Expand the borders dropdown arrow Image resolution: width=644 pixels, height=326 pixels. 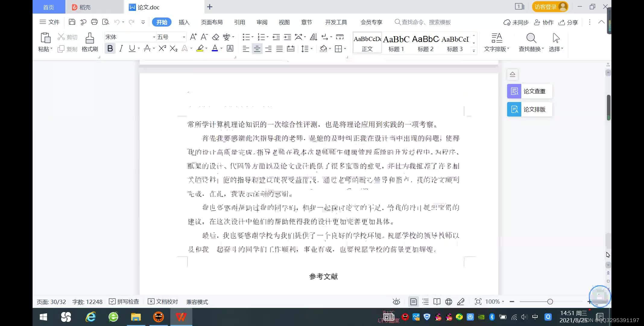[345, 49]
